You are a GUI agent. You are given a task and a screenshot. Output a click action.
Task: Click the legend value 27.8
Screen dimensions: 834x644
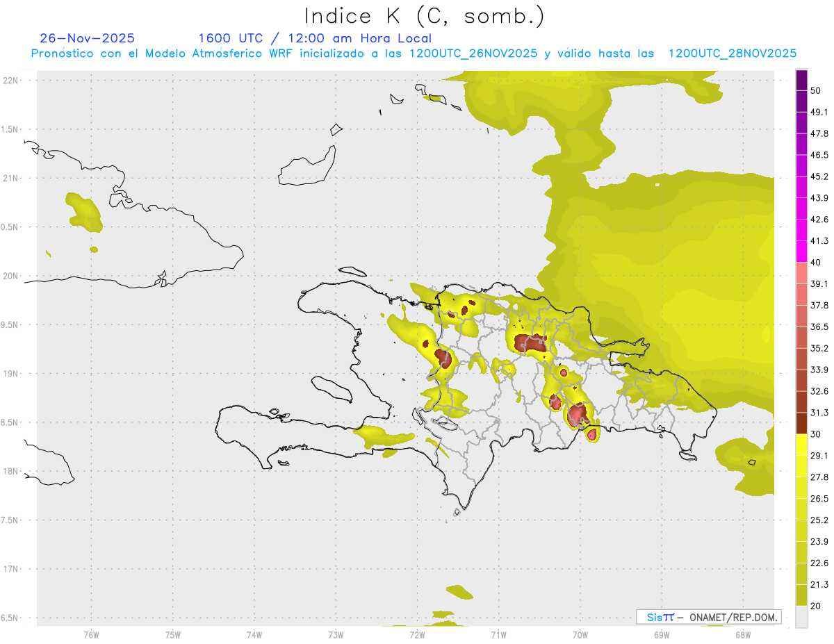click(x=819, y=477)
